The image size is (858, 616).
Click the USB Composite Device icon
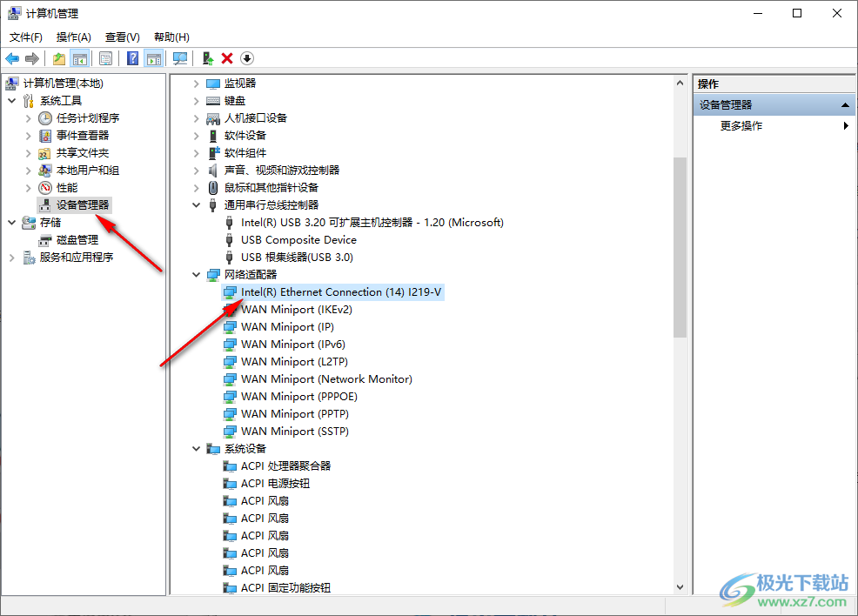coord(230,240)
